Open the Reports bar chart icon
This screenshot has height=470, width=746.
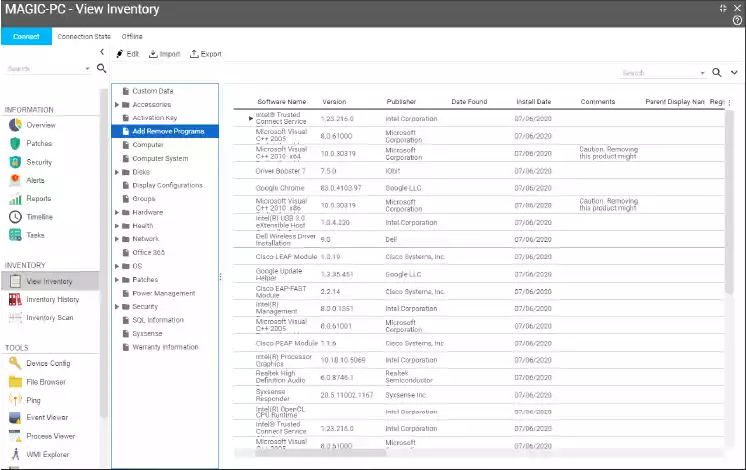[x=15, y=198]
